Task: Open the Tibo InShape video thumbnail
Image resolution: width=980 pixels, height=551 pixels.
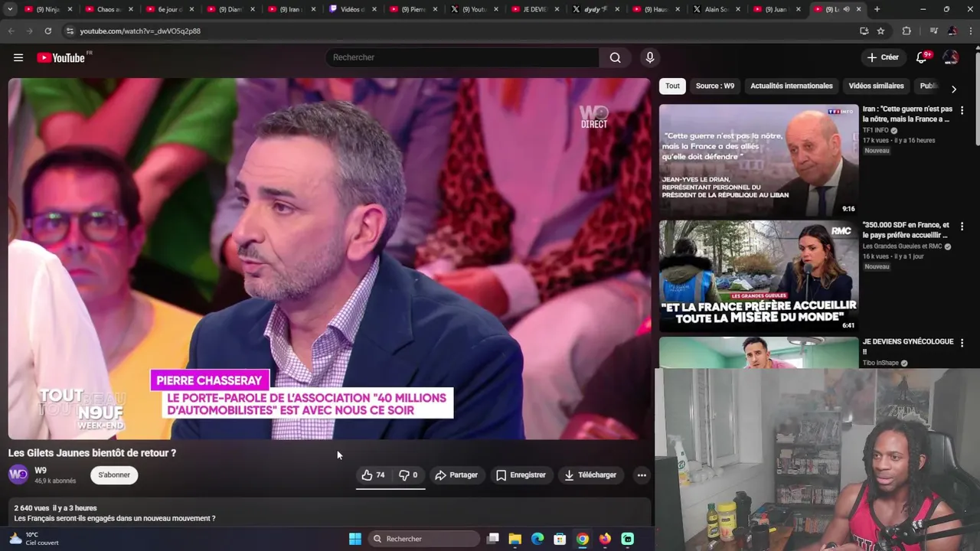Action: coord(759,353)
